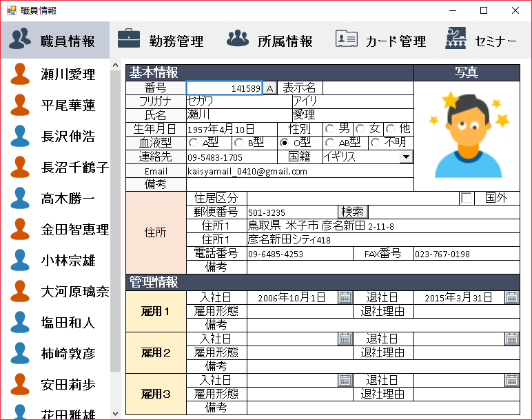Screen dimensions: 532x420
Task: Click the Email input field
Action: coord(299,171)
